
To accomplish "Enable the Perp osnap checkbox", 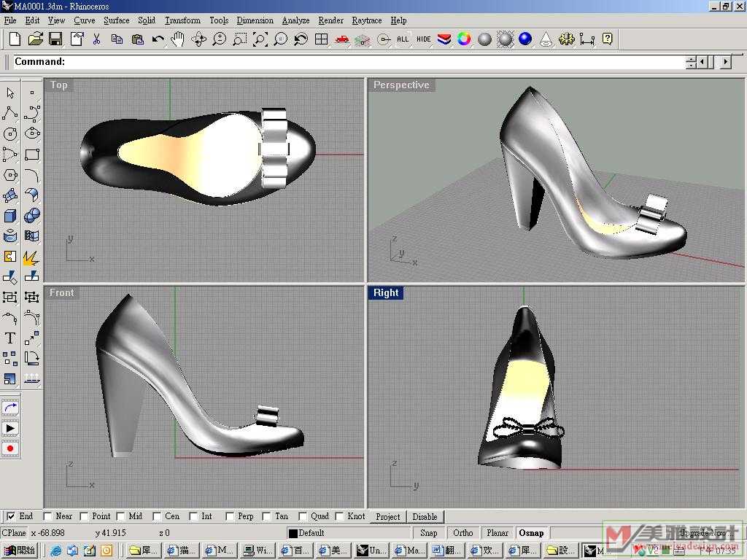I will point(231,516).
